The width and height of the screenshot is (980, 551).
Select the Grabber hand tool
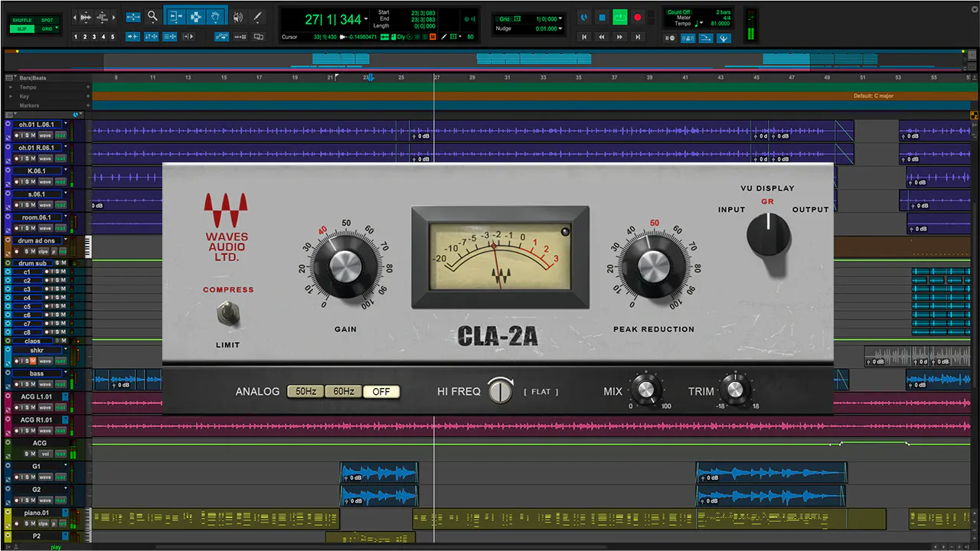tap(215, 16)
